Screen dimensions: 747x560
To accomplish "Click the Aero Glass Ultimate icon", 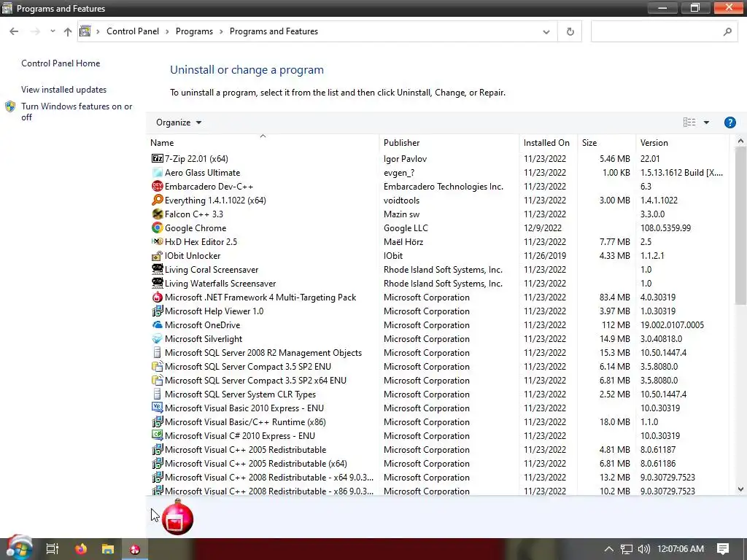I will (x=158, y=172).
